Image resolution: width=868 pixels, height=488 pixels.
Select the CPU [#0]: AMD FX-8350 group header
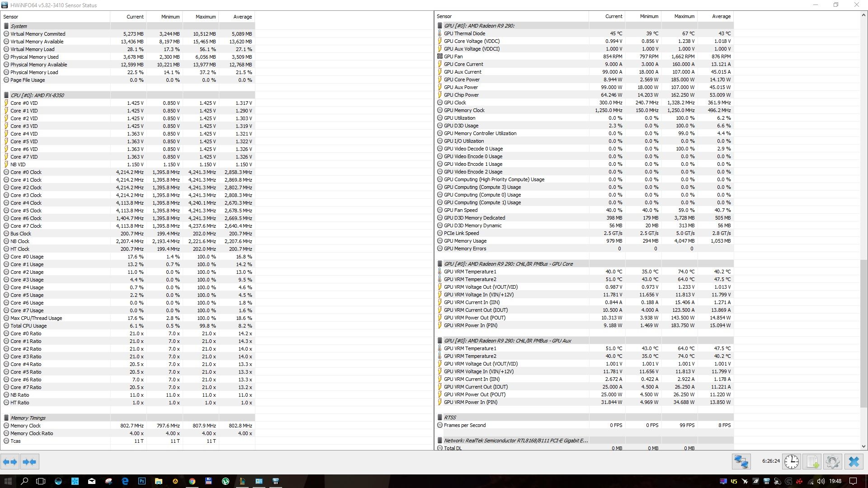[128, 95]
